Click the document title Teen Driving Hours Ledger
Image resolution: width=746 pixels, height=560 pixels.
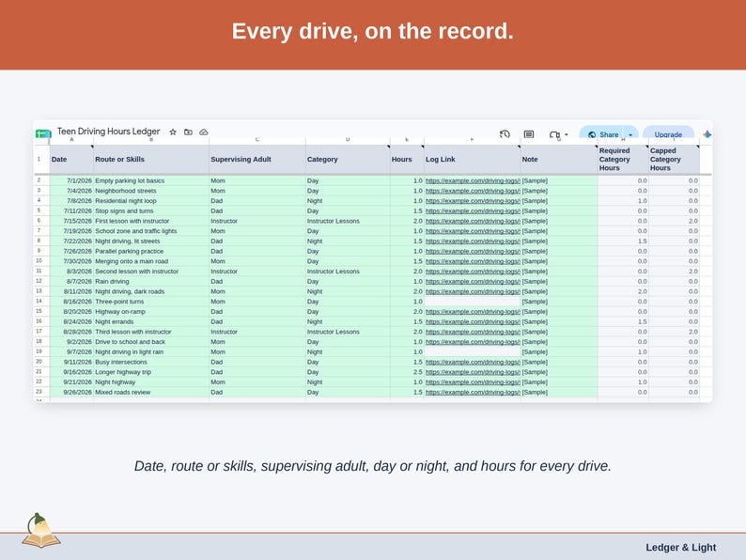[108, 132]
